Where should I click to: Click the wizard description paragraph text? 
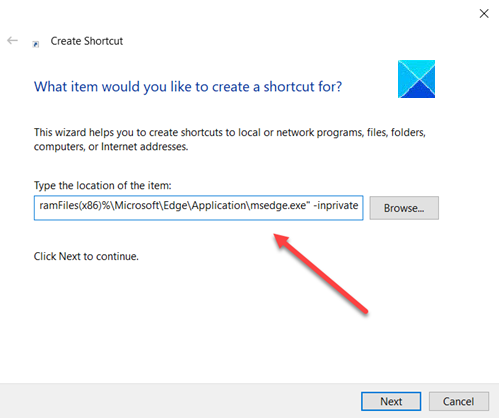pyautogui.click(x=230, y=139)
